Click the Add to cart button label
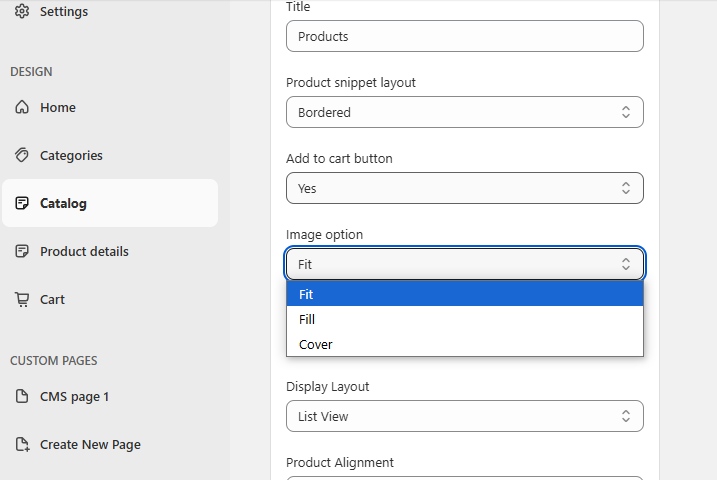 tap(339, 159)
